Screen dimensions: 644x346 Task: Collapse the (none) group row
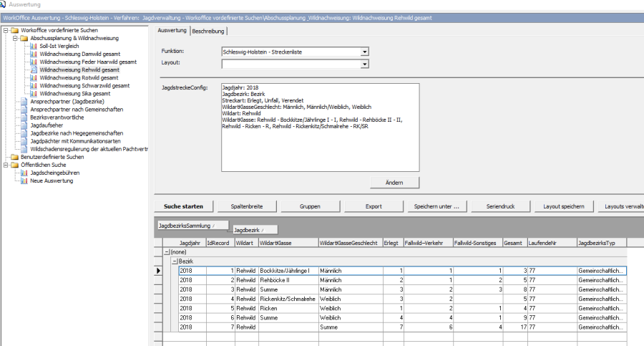[x=167, y=252]
